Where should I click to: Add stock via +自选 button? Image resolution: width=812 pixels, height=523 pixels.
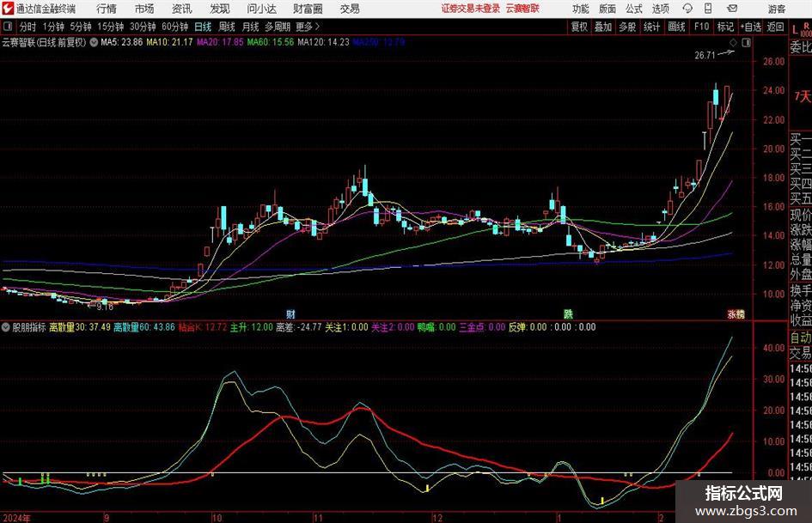pyautogui.click(x=751, y=27)
